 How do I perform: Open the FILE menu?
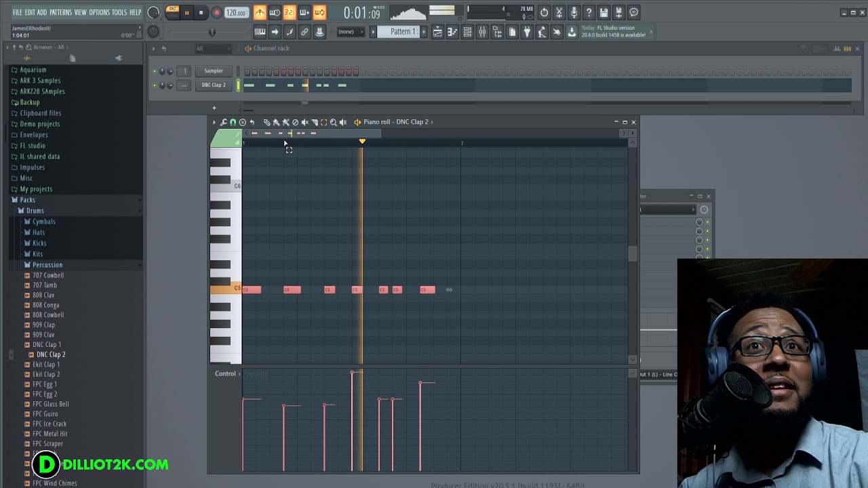coord(17,12)
